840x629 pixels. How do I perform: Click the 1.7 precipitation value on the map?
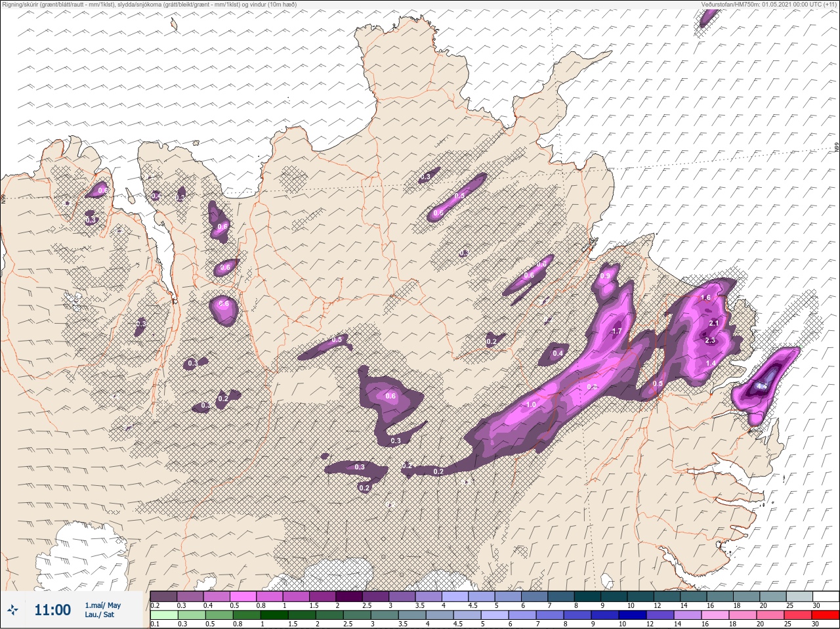(616, 331)
